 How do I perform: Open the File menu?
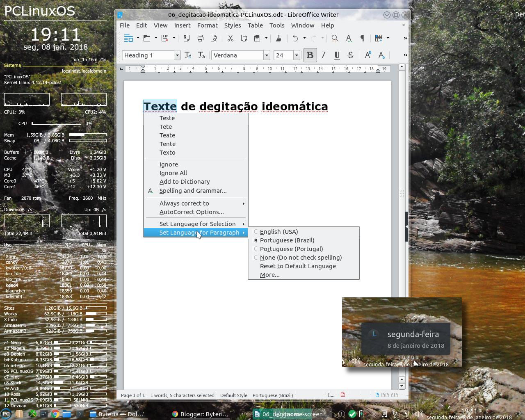(x=125, y=25)
